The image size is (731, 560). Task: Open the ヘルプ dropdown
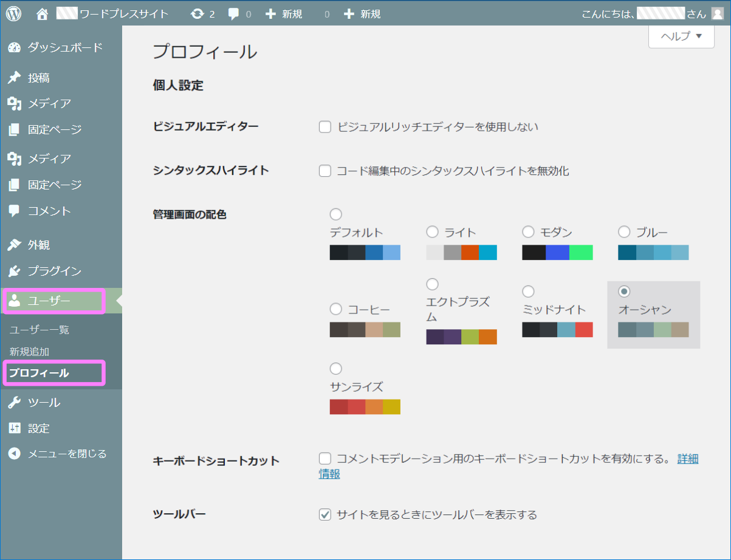coord(681,36)
